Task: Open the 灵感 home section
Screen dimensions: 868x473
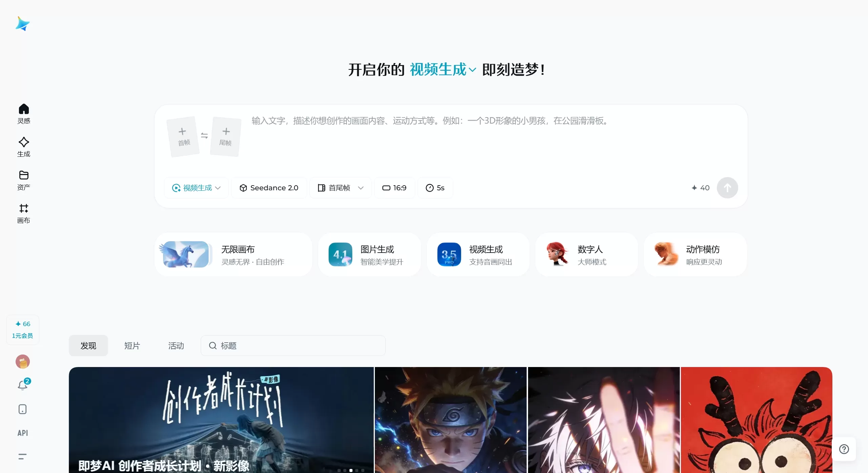Action: pos(24,114)
